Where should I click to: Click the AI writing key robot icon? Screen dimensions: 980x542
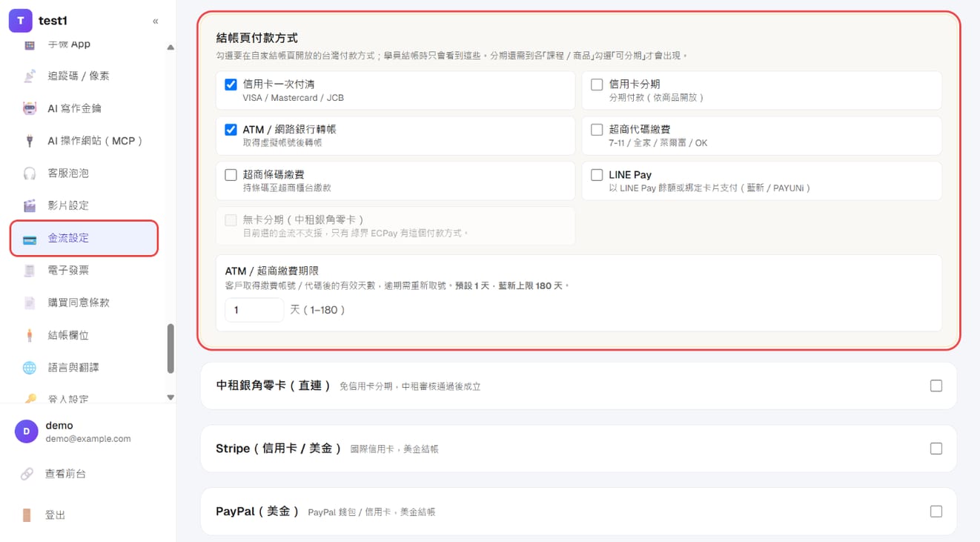pyautogui.click(x=30, y=108)
